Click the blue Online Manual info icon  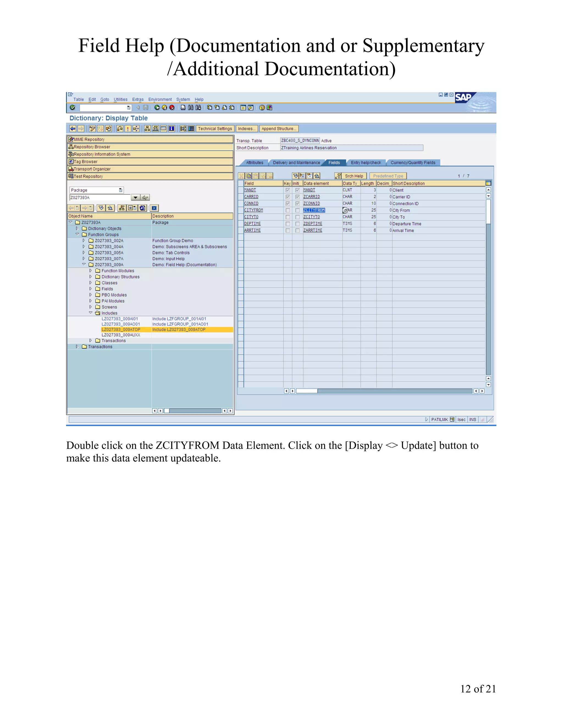tap(172, 129)
